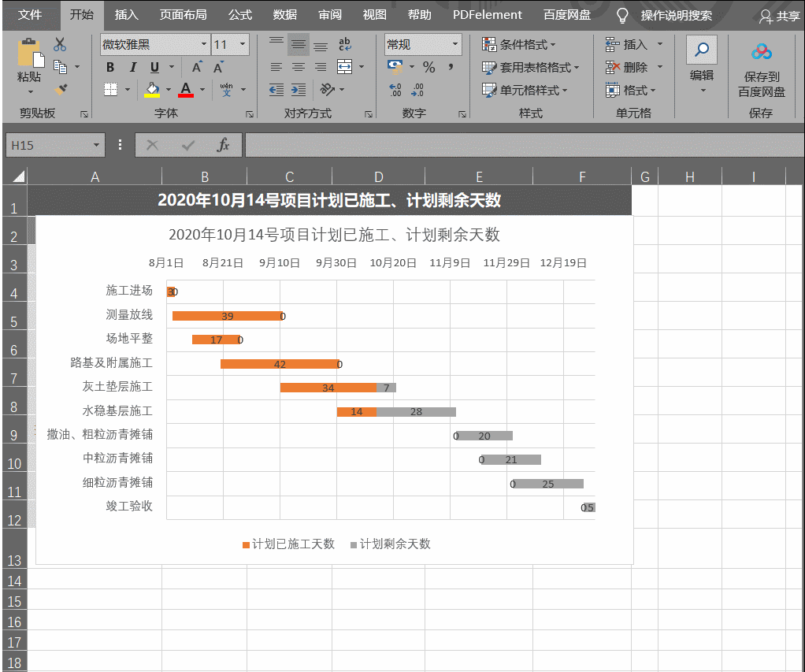Open the PDFelement tab
The height and width of the screenshot is (672, 805).
click(x=488, y=15)
